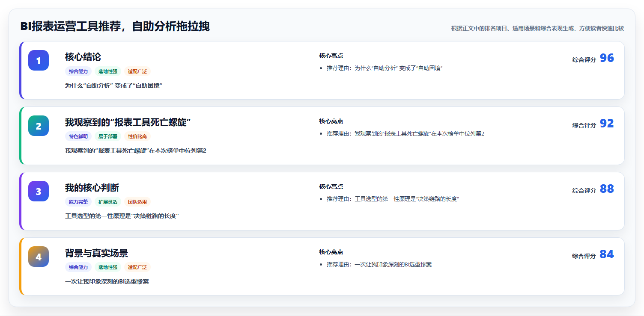644x316 pixels.
Task: Click the 核心亮点 heading in the 我的核心判断 card
Action: (331, 186)
